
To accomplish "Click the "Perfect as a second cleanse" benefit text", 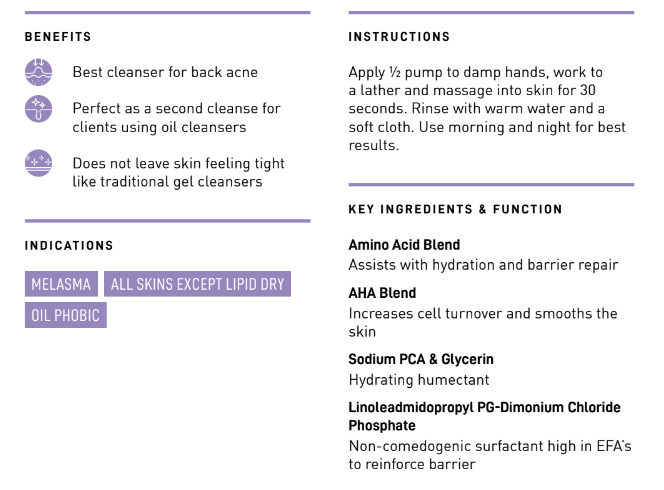I will 176,118.
